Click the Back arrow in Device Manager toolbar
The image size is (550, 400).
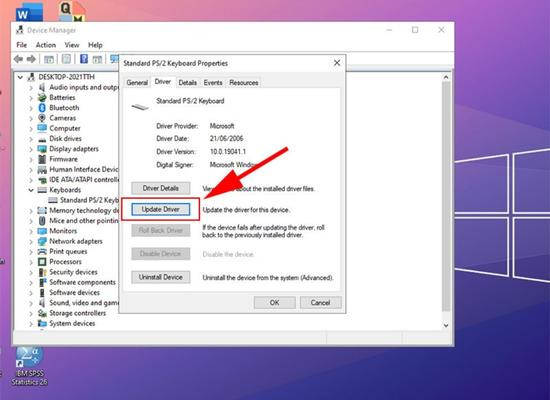pos(18,59)
